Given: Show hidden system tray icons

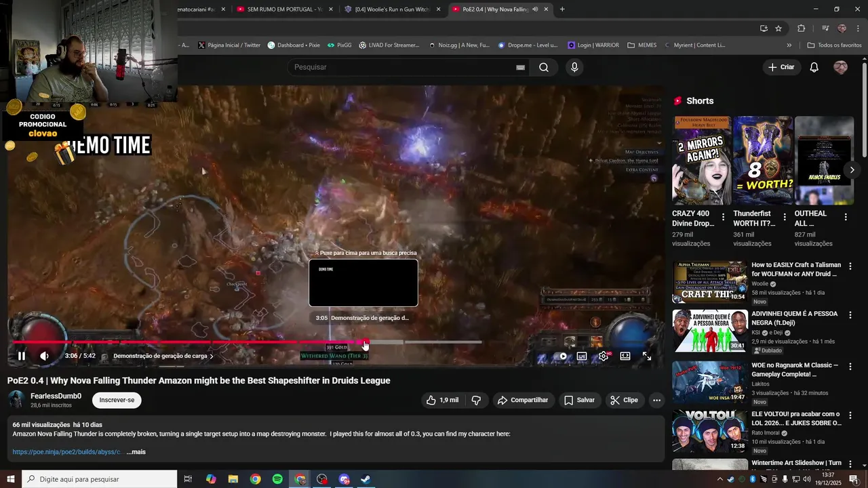Looking at the screenshot, I should click(719, 479).
